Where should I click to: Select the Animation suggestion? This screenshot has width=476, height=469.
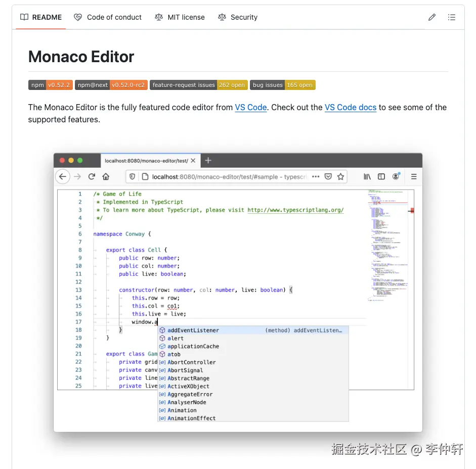(253, 410)
